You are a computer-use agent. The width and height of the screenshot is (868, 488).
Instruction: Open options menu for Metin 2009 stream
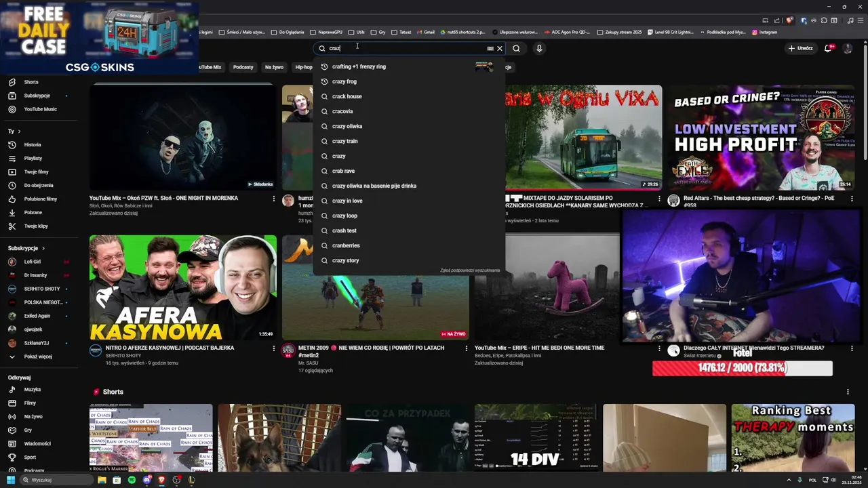coord(466,348)
